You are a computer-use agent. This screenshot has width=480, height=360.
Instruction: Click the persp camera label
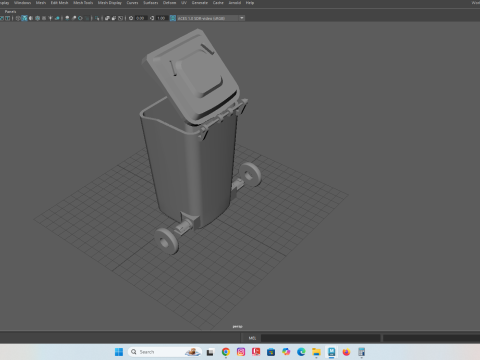coord(237,326)
